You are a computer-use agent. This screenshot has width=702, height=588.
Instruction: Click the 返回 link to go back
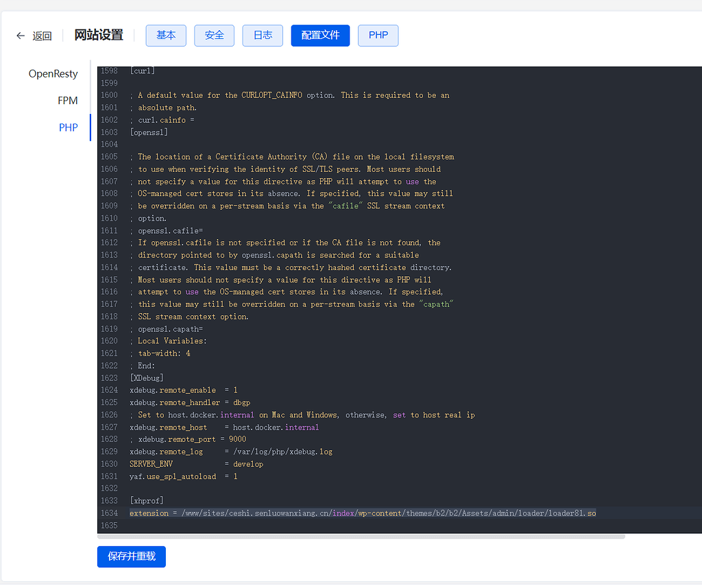pos(41,36)
